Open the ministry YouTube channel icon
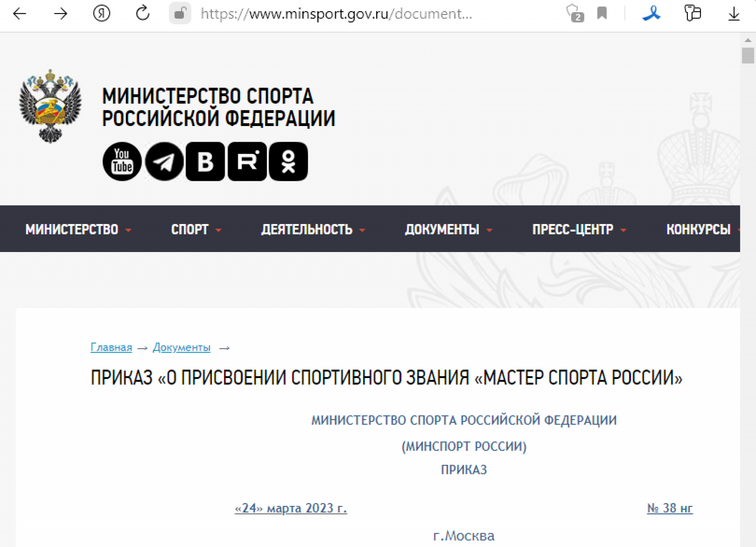 pyautogui.click(x=122, y=161)
